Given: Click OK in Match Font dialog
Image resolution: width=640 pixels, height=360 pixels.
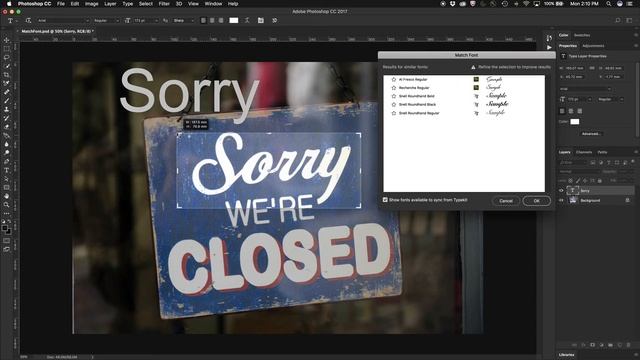Looking at the screenshot, I should (x=536, y=201).
